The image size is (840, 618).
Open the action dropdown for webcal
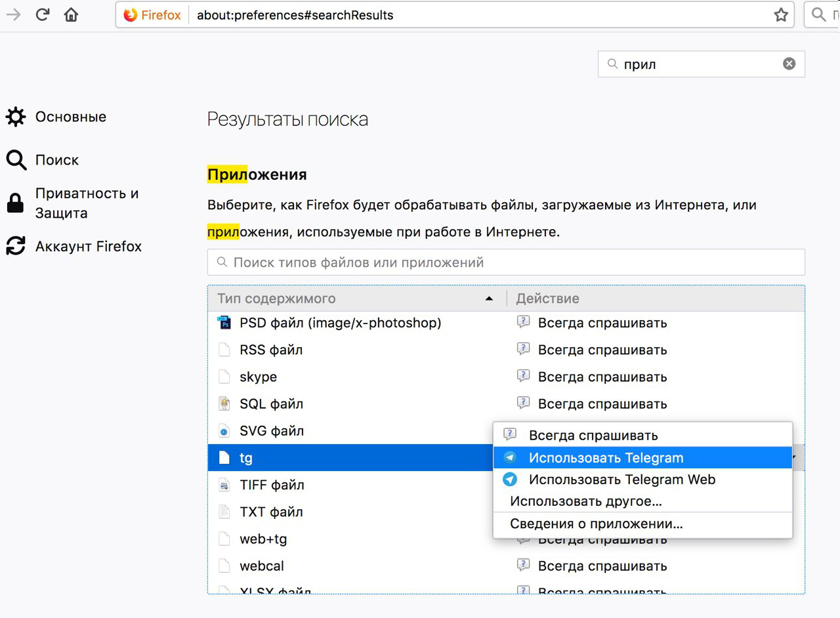[656, 566]
